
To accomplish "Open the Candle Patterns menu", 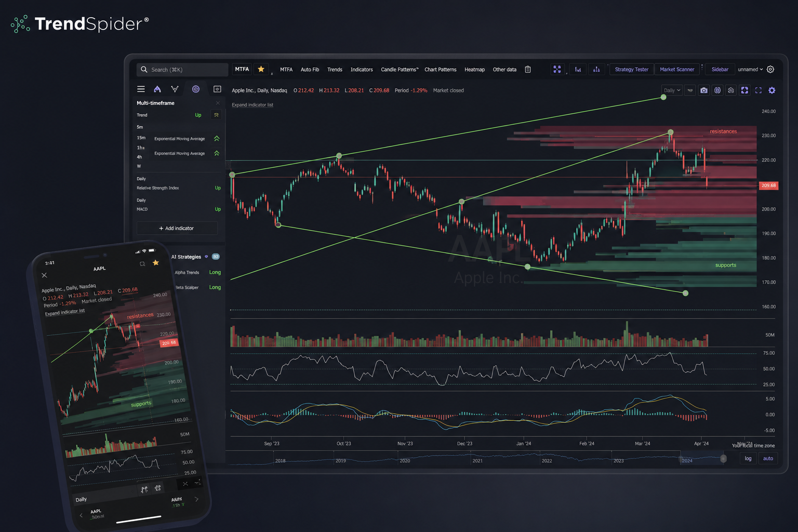I will coord(400,70).
